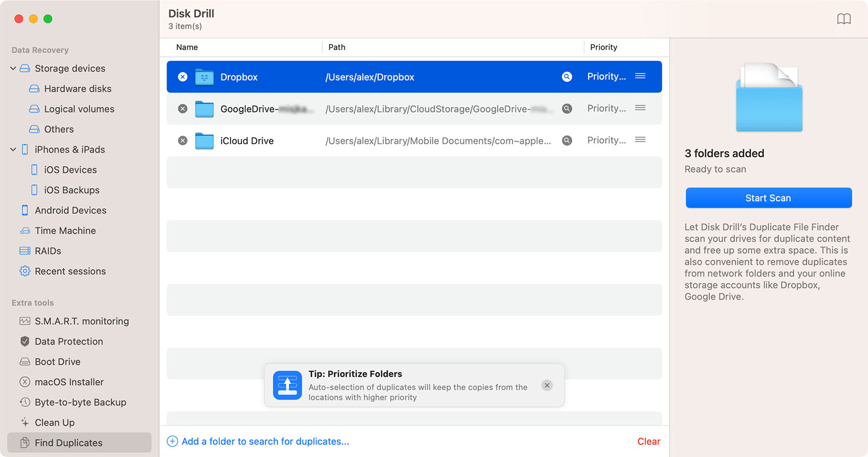Image resolution: width=868 pixels, height=457 pixels.
Task: Open Android Devices section
Action: tap(71, 210)
